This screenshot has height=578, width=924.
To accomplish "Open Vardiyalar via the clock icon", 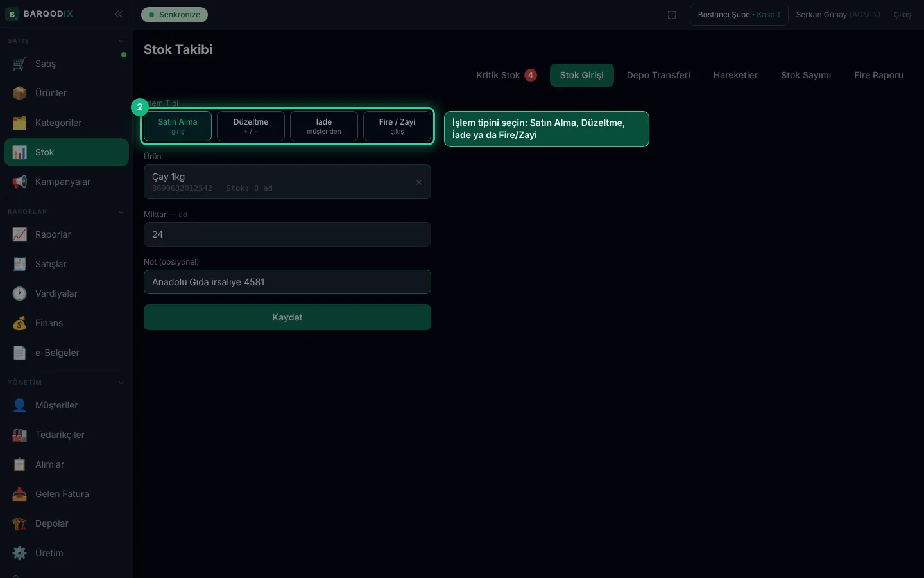I will click(19, 293).
